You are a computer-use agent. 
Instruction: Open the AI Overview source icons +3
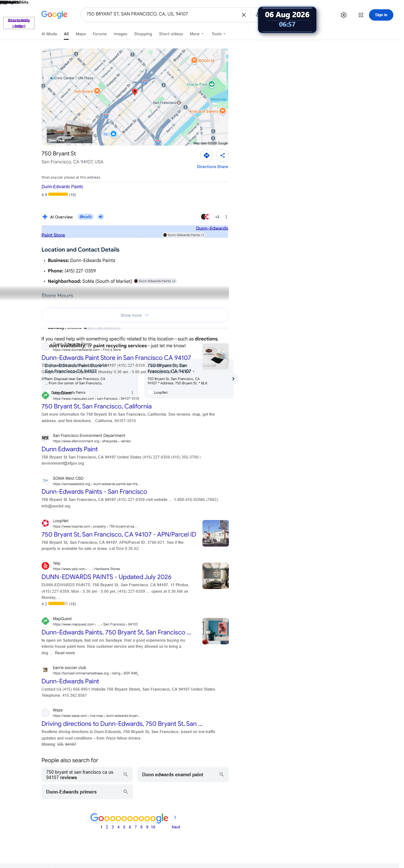pyautogui.click(x=210, y=217)
